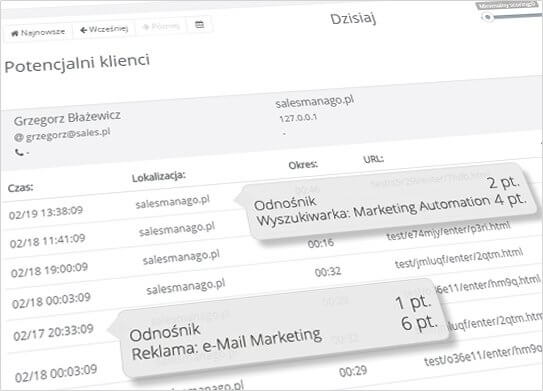Select the Dzisiaj heading

(x=353, y=19)
